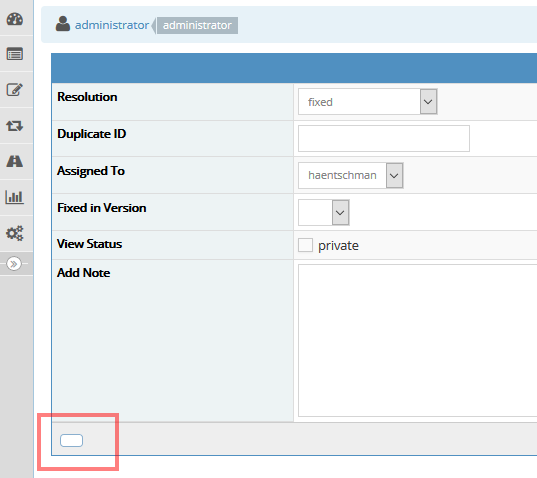537x478 pixels.
Task: Toggle the private View Status checkbox
Action: pyautogui.click(x=305, y=245)
